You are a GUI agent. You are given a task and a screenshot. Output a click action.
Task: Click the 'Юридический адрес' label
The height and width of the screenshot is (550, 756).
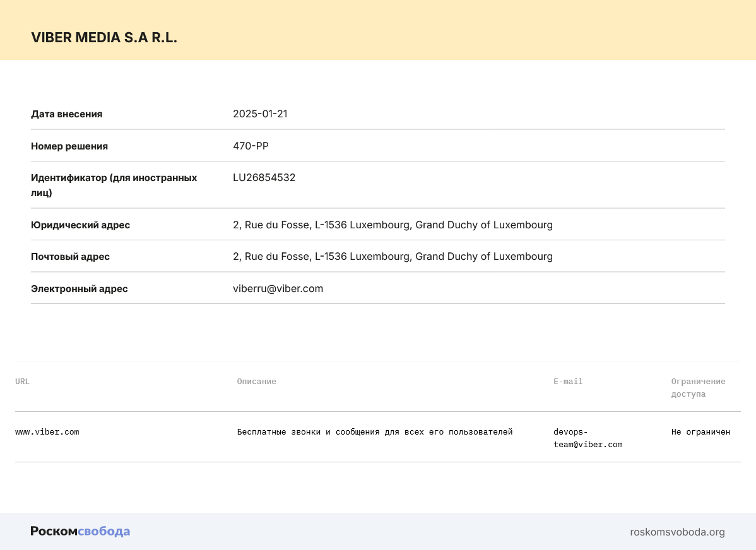pos(81,225)
